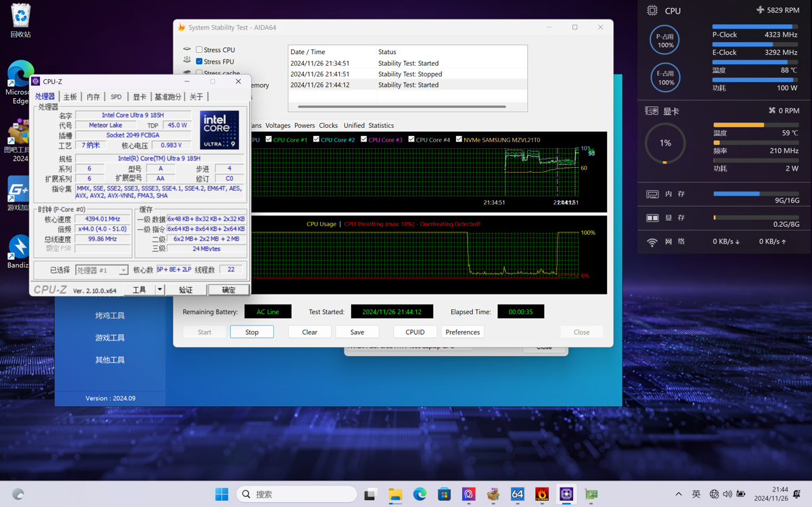Viewport: 812px width, 507px height.
Task: Open Microsoft Store from the taskbar
Action: [444, 494]
